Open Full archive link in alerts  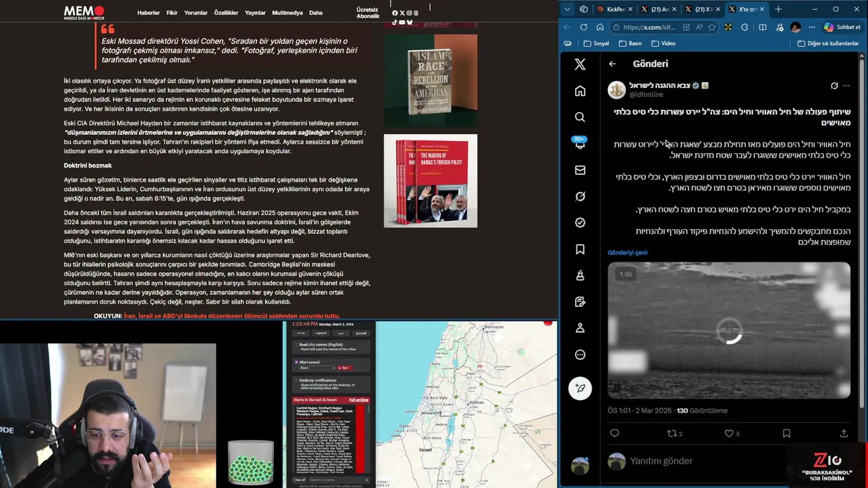(359, 400)
